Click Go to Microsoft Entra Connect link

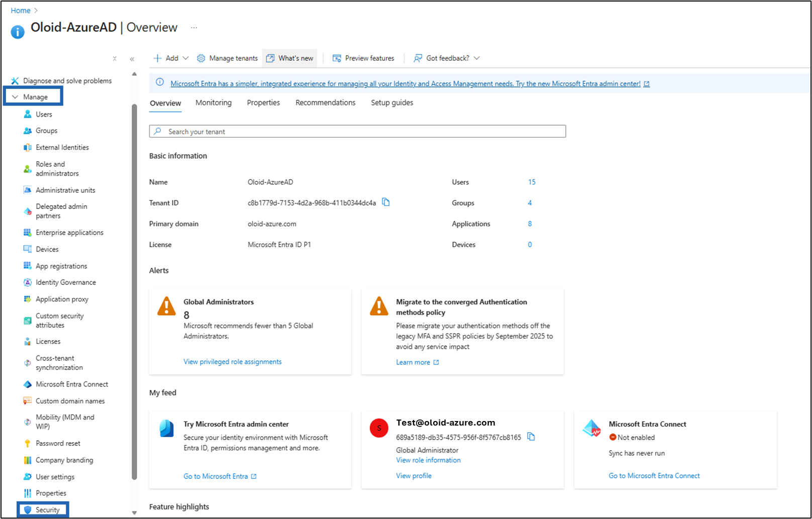tap(654, 476)
